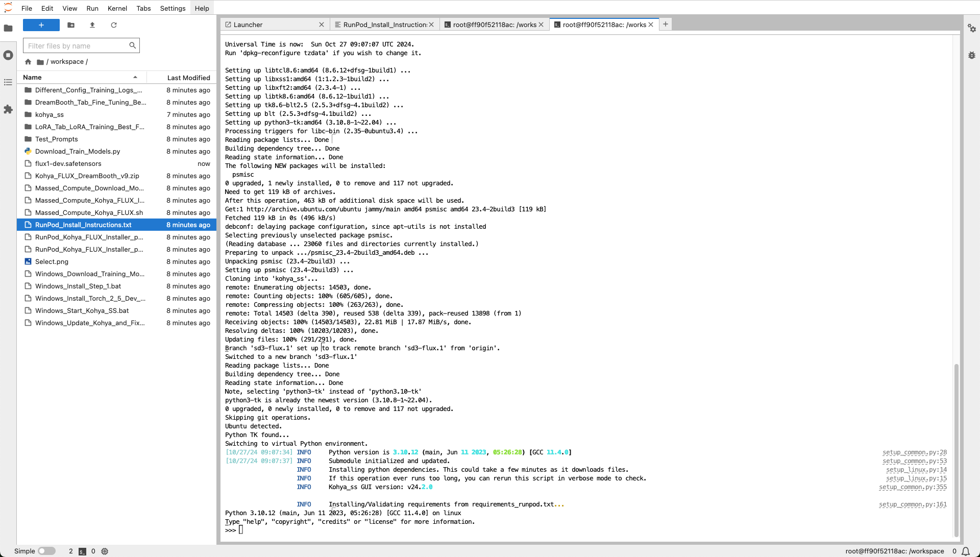Image resolution: width=980 pixels, height=557 pixels.
Task: Open the Debugger bug icon
Action: click(972, 55)
